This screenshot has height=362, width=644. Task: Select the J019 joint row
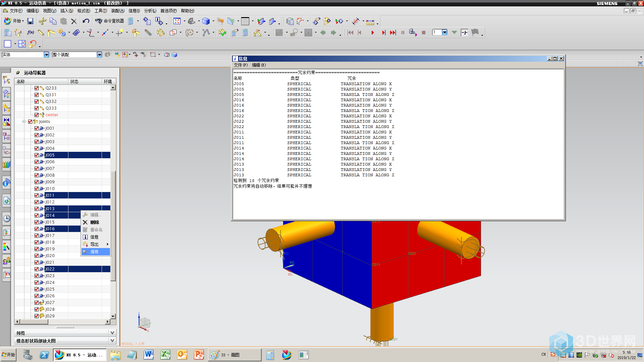[x=63, y=249]
